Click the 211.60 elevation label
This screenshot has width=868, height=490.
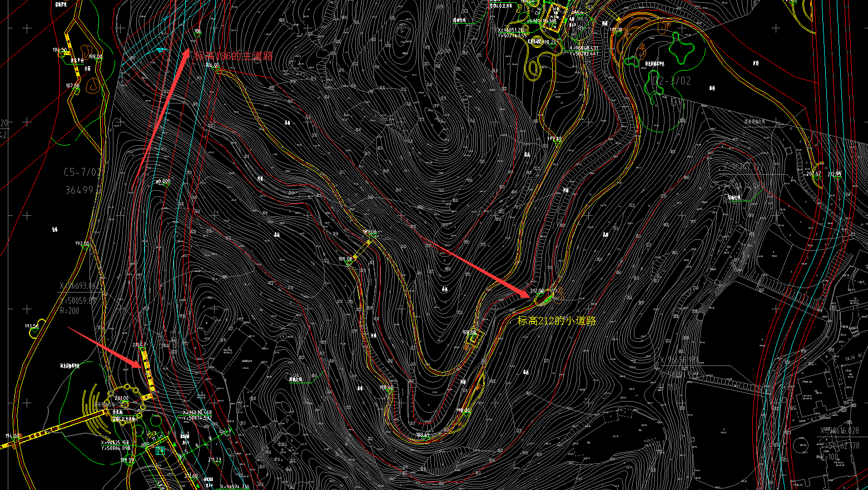coord(191,476)
